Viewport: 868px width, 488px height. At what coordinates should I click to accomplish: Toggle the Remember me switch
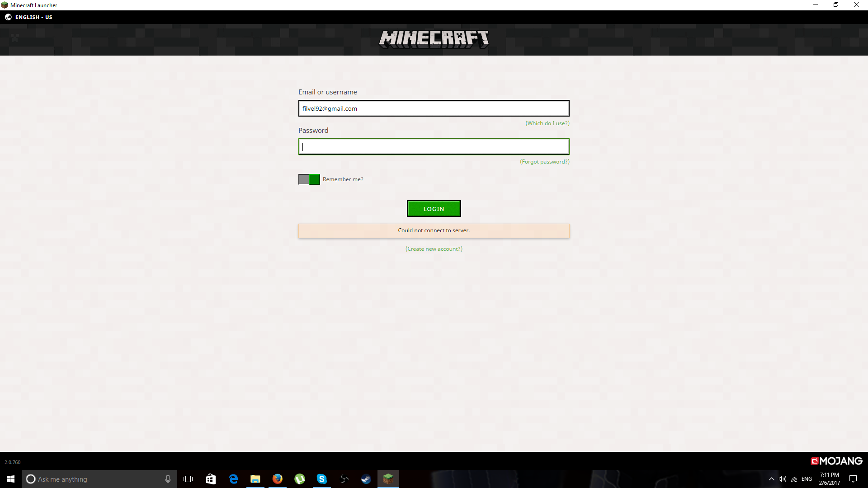pyautogui.click(x=309, y=179)
